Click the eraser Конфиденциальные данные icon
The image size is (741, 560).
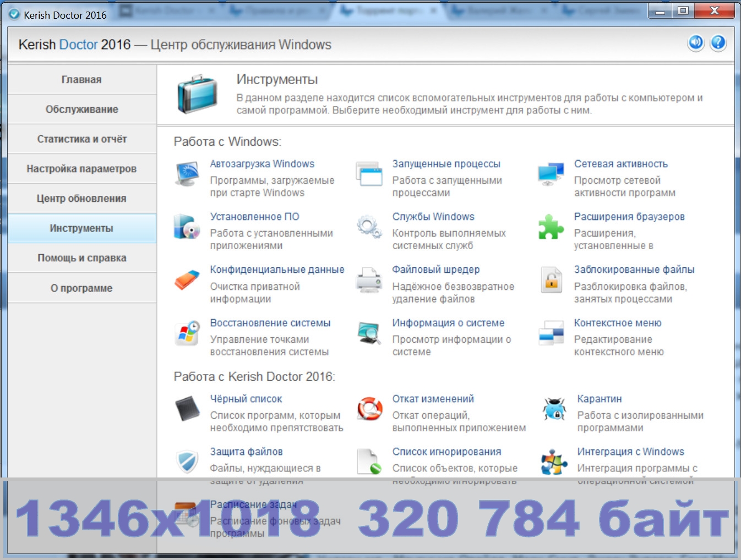coord(187,280)
